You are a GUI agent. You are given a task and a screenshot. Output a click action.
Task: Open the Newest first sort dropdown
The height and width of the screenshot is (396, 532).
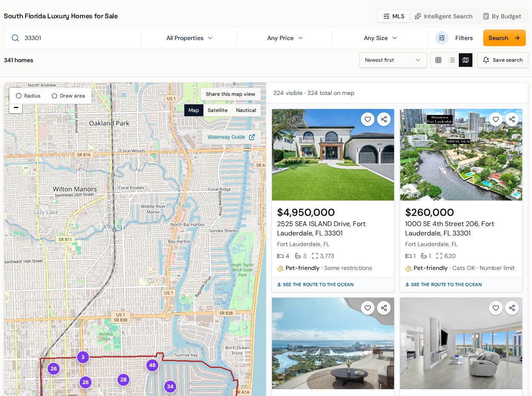[x=393, y=60]
